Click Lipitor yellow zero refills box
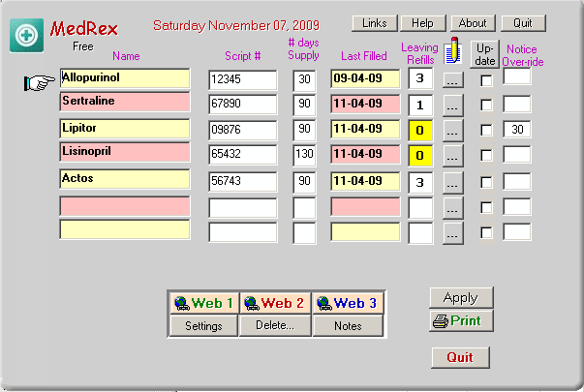The width and height of the screenshot is (584, 392). pos(420,131)
